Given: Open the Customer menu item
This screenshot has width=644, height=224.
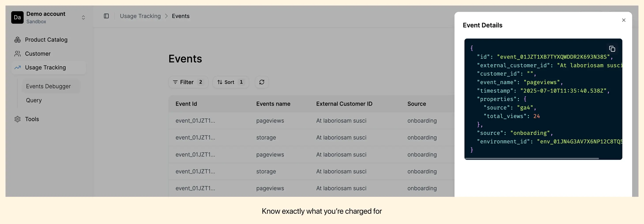Looking at the screenshot, I should click(38, 54).
